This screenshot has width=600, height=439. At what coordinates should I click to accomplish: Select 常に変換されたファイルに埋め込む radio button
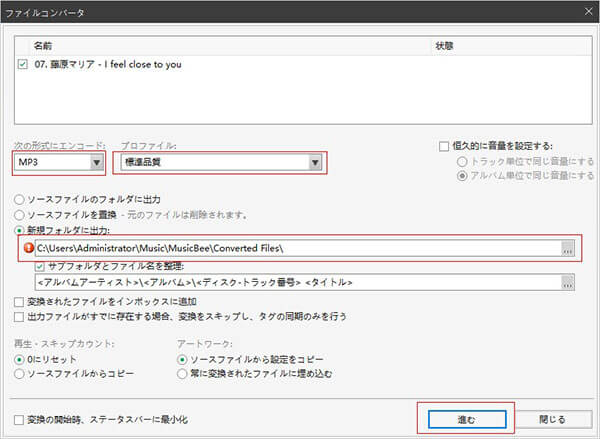tap(182, 374)
